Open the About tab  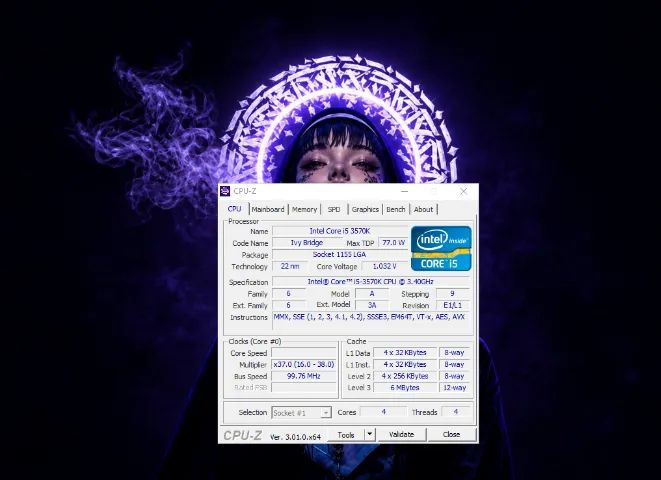[x=423, y=209]
